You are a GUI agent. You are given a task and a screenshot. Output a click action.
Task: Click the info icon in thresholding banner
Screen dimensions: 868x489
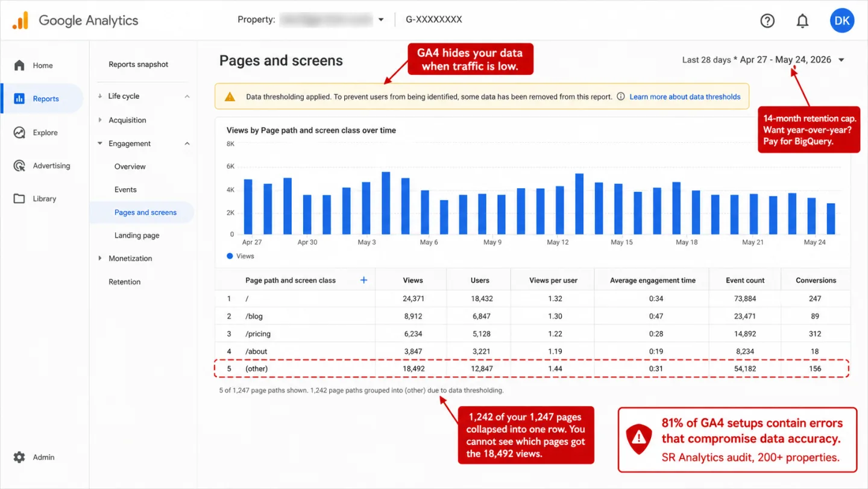[x=620, y=96]
